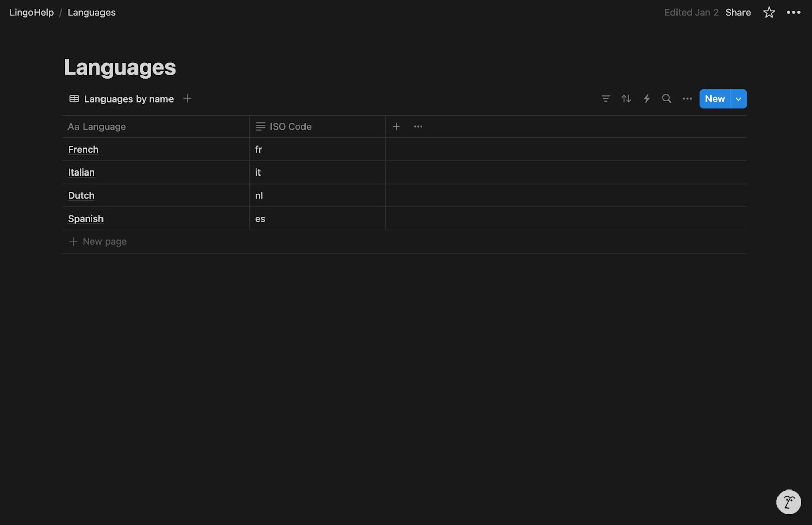Image resolution: width=812 pixels, height=525 pixels.
Task: Open the filter icon in database toolbar
Action: click(x=605, y=99)
